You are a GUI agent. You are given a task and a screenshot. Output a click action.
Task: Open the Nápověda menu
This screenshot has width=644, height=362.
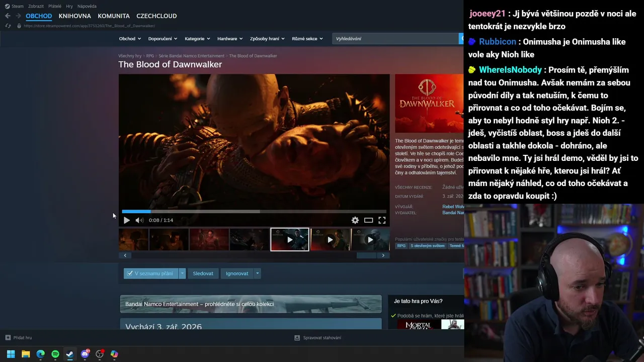pyautogui.click(x=87, y=6)
